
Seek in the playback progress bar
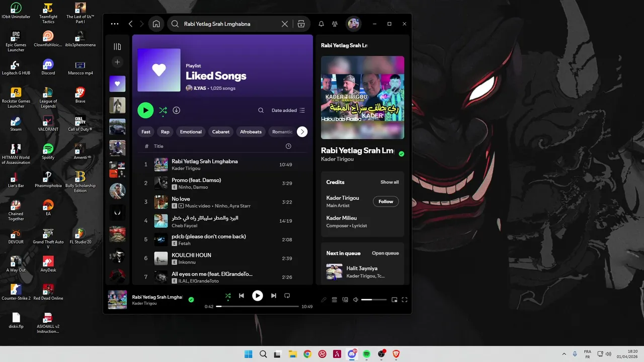(x=258, y=306)
